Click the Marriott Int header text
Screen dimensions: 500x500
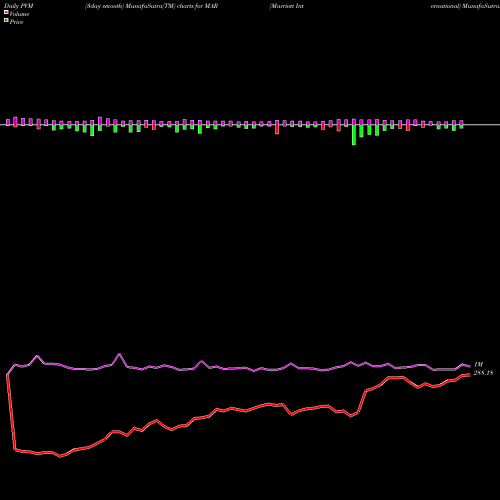[287, 6]
